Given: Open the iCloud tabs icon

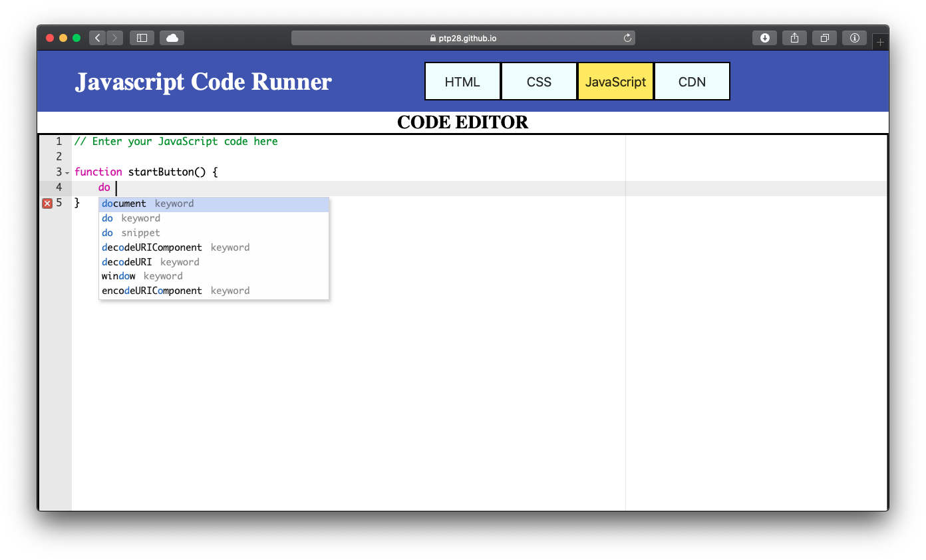Looking at the screenshot, I should point(172,38).
